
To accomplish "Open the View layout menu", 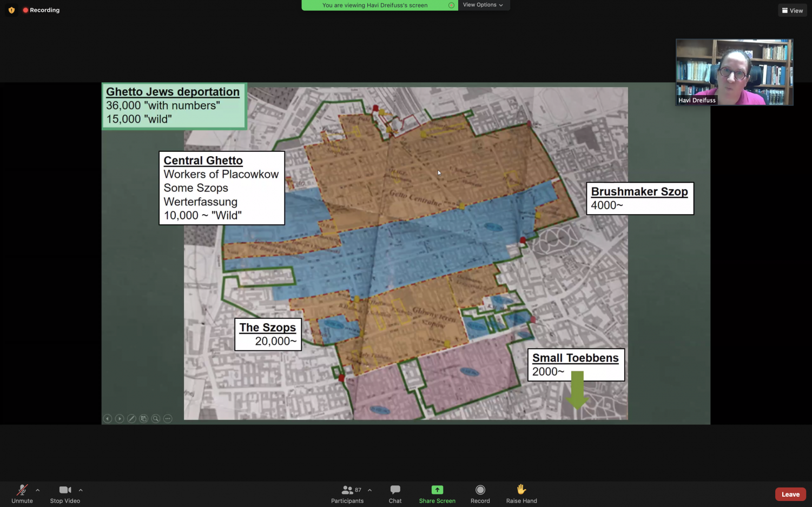I will [792, 10].
